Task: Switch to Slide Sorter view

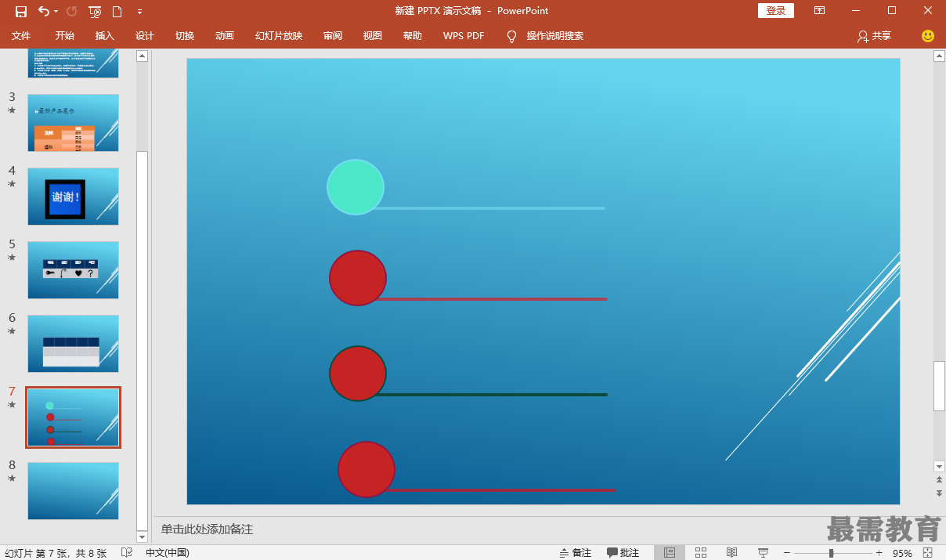Action: (x=701, y=553)
